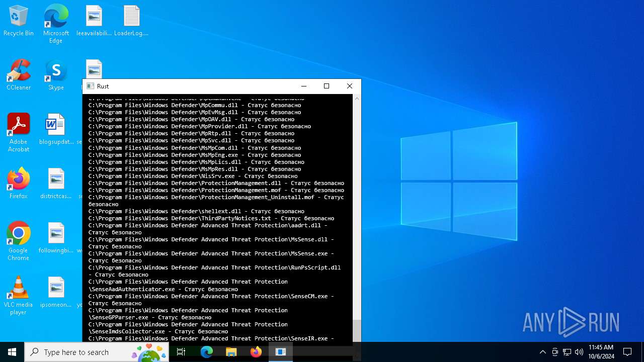Minimize the Rust console window
The image size is (644, 362).
[303, 86]
